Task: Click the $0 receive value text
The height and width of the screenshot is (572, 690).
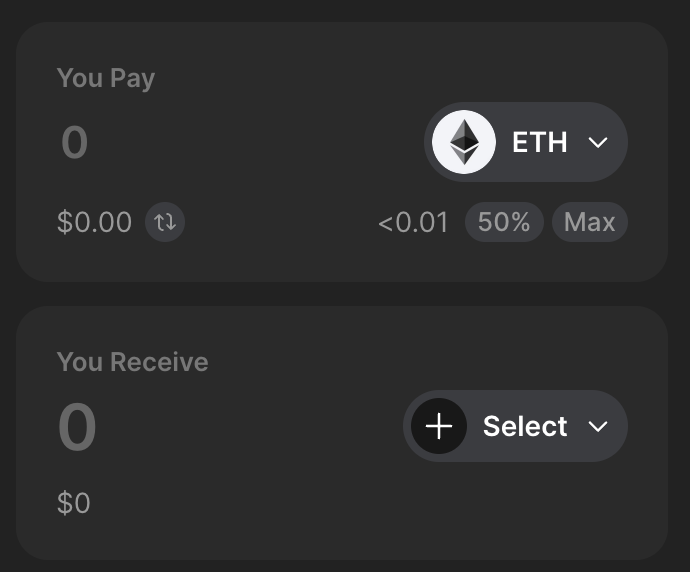Action: coord(73,503)
